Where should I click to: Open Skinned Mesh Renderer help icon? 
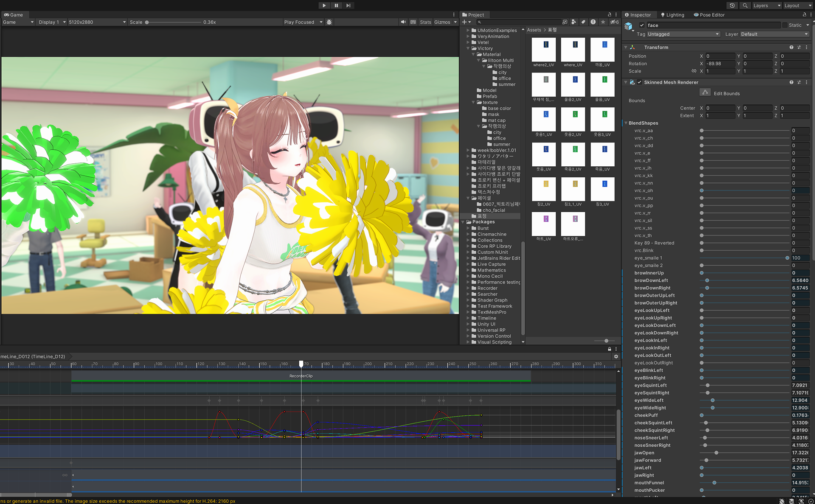pyautogui.click(x=791, y=82)
